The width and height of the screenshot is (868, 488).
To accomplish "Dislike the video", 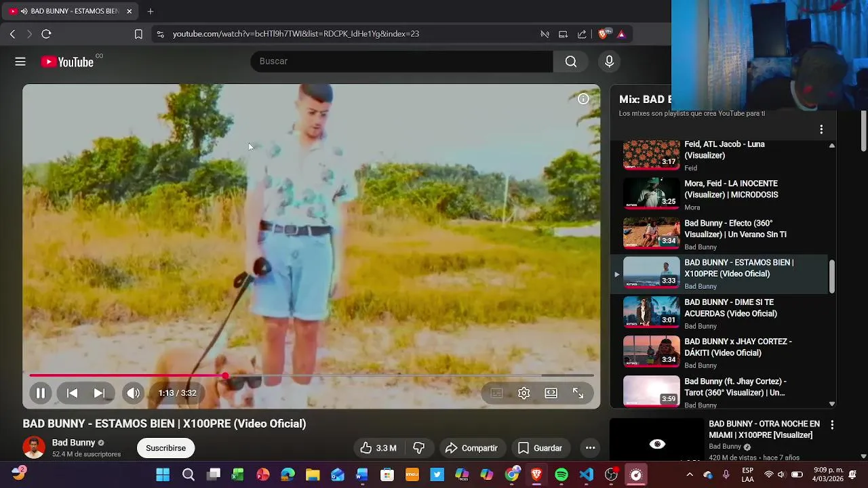I will [x=419, y=448].
